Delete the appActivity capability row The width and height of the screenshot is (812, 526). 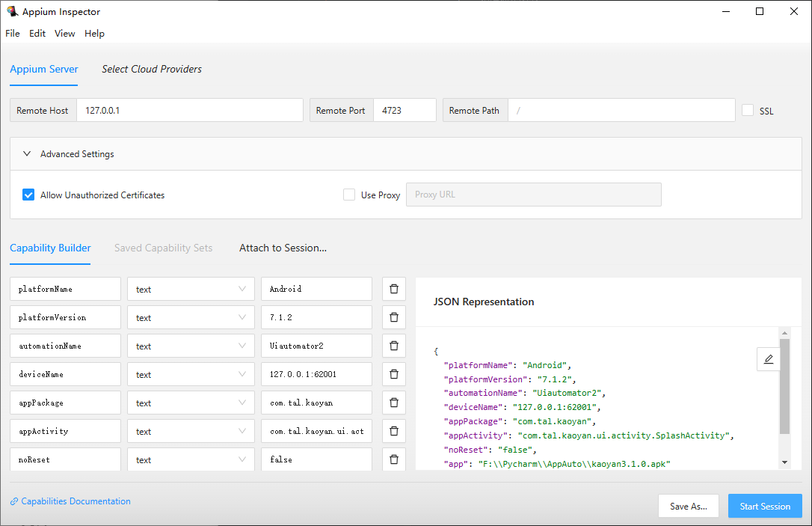point(393,431)
